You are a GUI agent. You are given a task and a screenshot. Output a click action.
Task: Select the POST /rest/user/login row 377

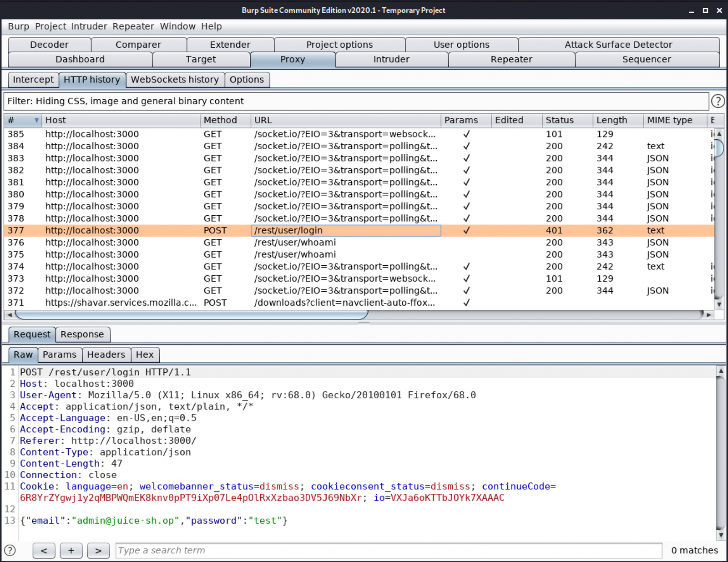click(x=359, y=230)
